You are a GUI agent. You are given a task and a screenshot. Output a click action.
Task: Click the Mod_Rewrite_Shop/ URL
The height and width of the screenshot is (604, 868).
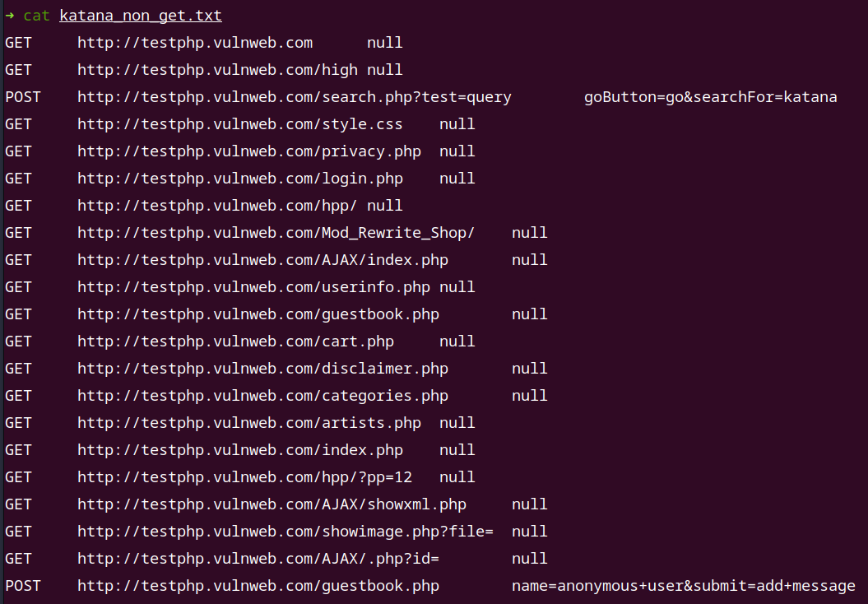(x=276, y=233)
